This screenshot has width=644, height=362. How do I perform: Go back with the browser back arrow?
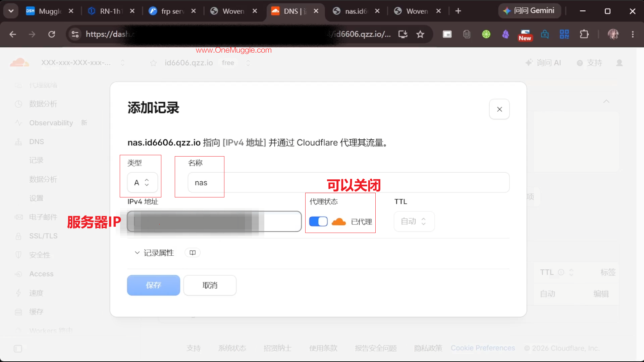tap(13, 34)
